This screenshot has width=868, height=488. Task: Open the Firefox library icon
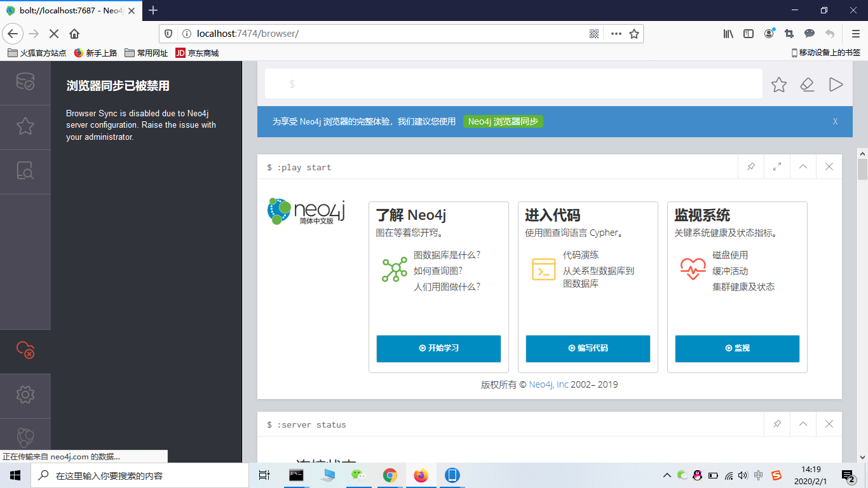728,34
